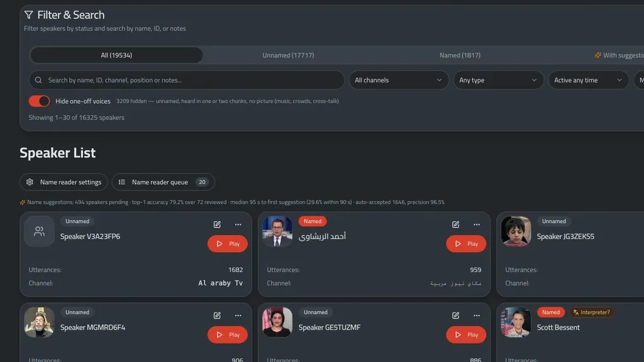The width and height of the screenshot is (644, 362).
Task: Toggle the Hide one-off voices switch
Action: coord(39,101)
